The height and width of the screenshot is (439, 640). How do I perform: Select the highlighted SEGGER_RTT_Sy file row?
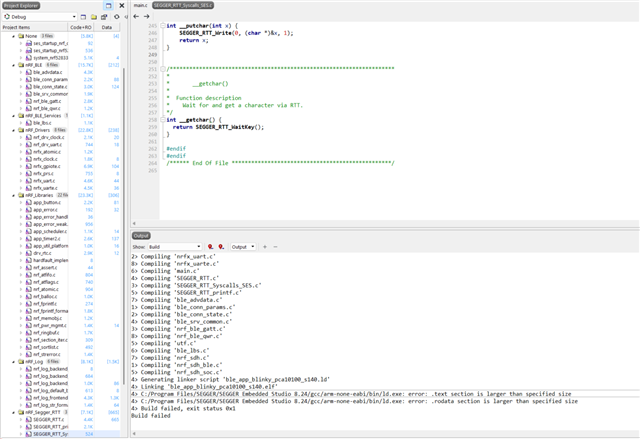(x=60, y=434)
